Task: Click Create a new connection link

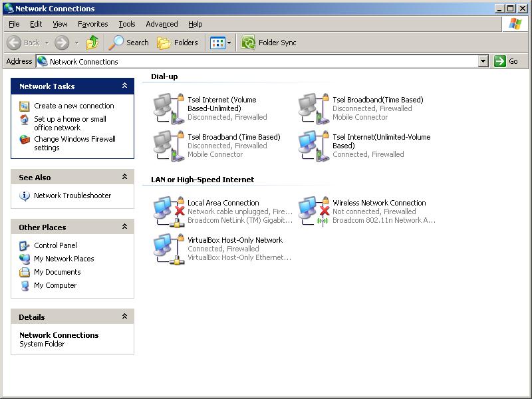Action: coord(74,106)
